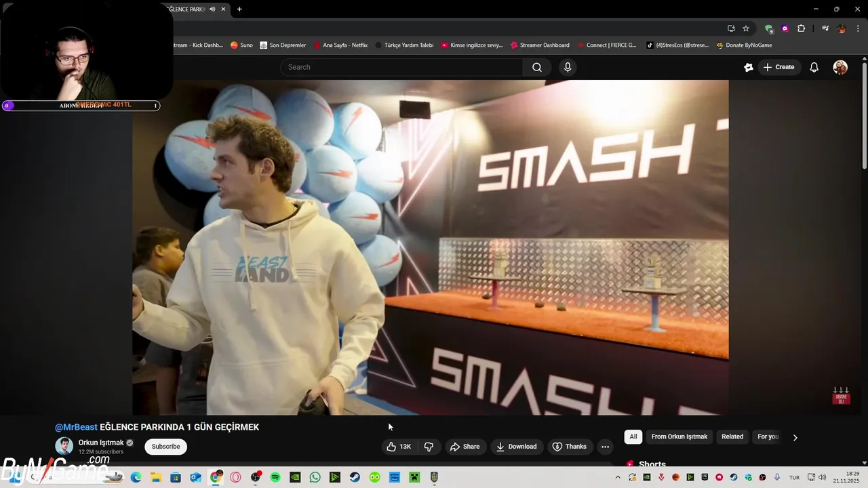Open Orkun Işıtmak channel name link
Image resolution: width=868 pixels, height=488 pixels.
(101, 443)
